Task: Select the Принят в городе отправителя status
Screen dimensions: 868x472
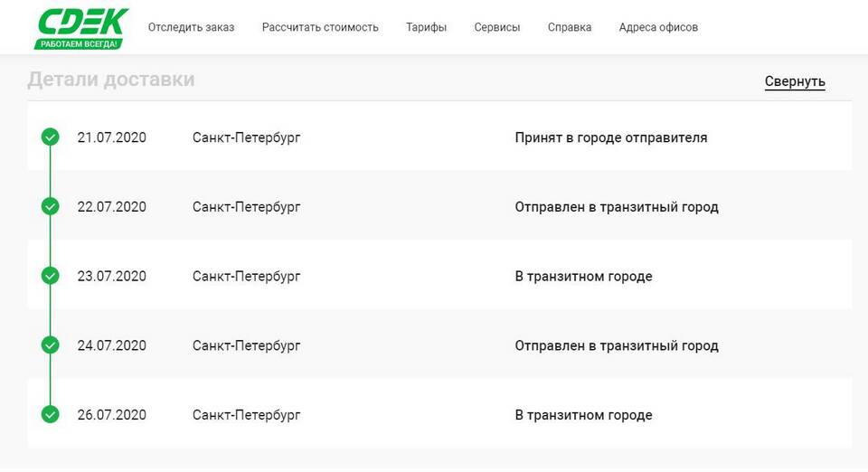Action: (610, 137)
